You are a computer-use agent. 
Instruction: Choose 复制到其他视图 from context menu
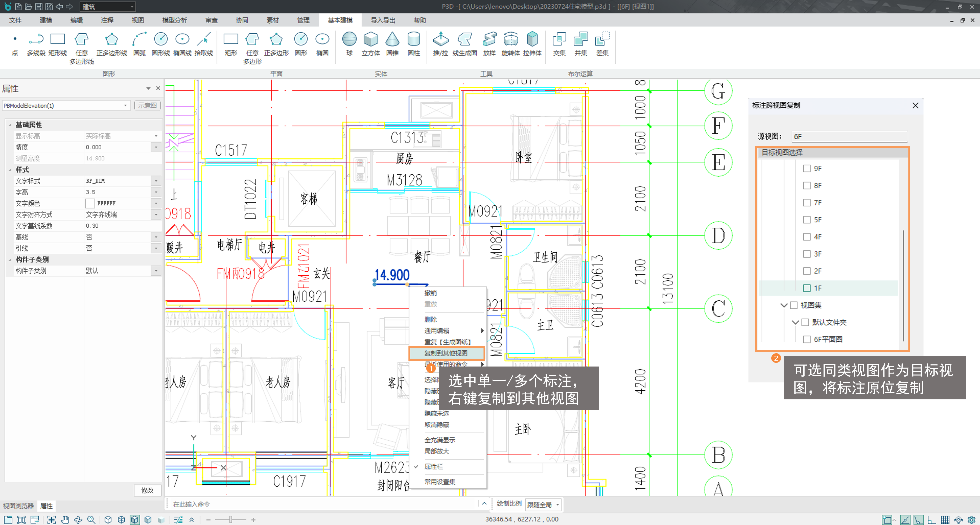coord(446,353)
